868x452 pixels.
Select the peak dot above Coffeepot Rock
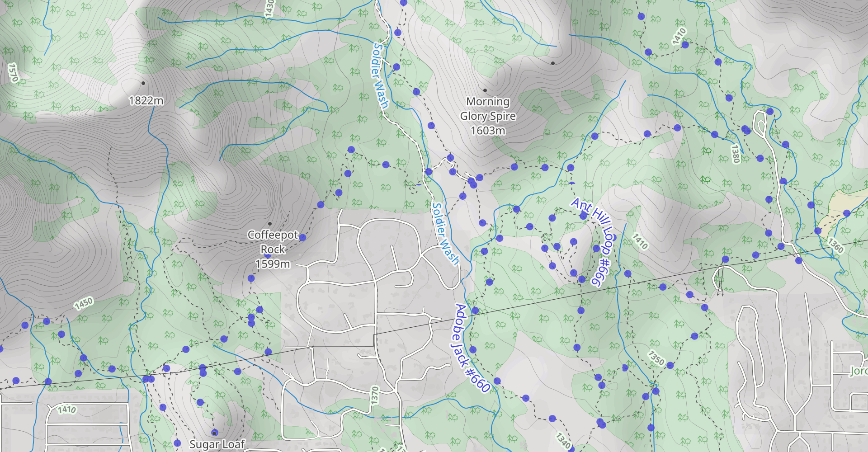point(270,224)
